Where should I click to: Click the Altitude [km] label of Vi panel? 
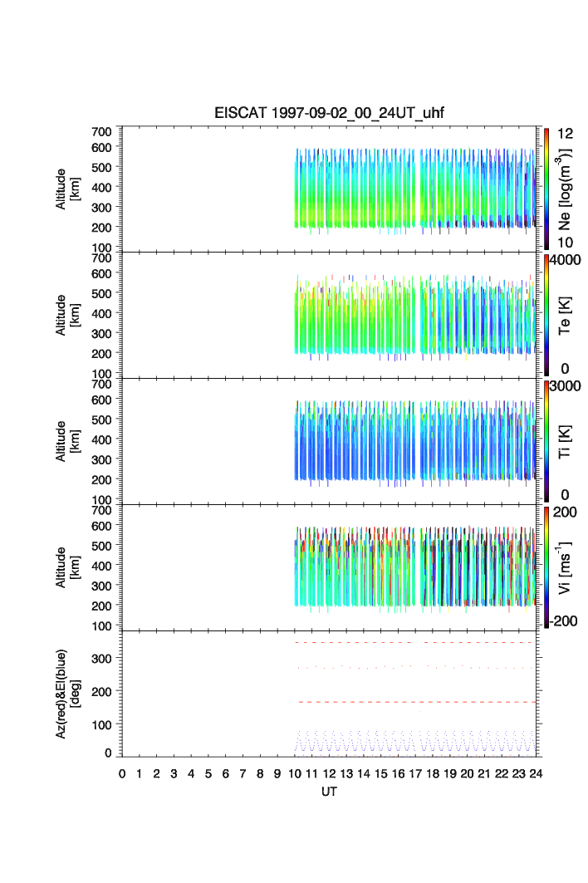coord(67,567)
